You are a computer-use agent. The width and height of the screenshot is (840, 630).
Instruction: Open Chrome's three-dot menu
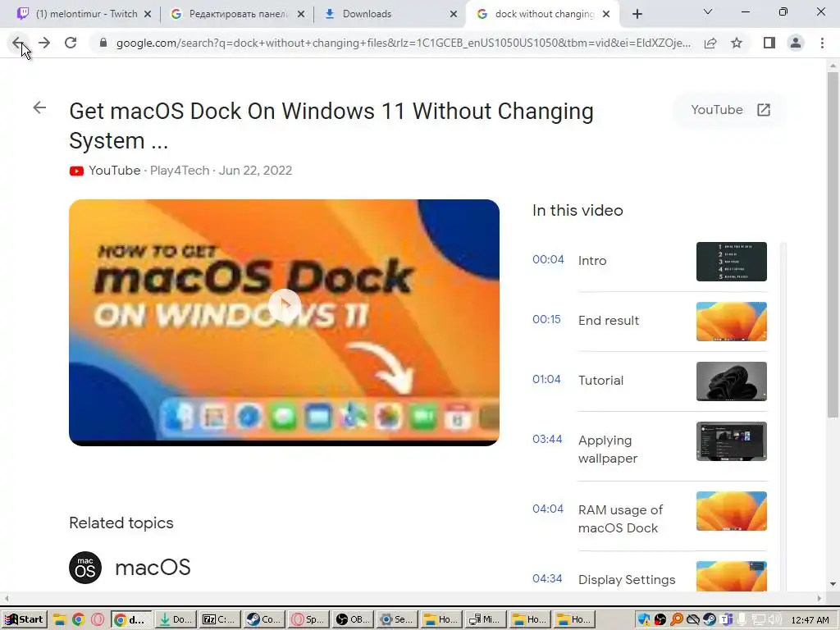pos(822,43)
